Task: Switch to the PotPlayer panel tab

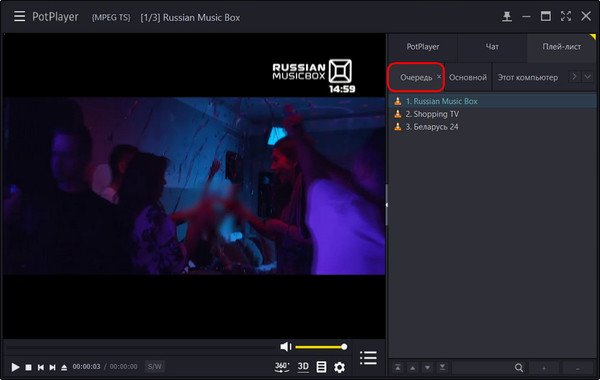Action: (x=423, y=47)
